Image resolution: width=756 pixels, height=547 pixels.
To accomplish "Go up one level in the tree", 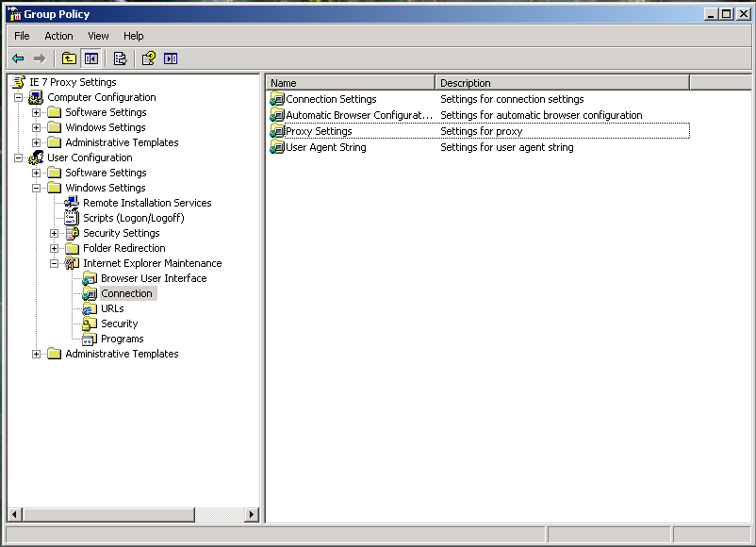I will pos(69,58).
